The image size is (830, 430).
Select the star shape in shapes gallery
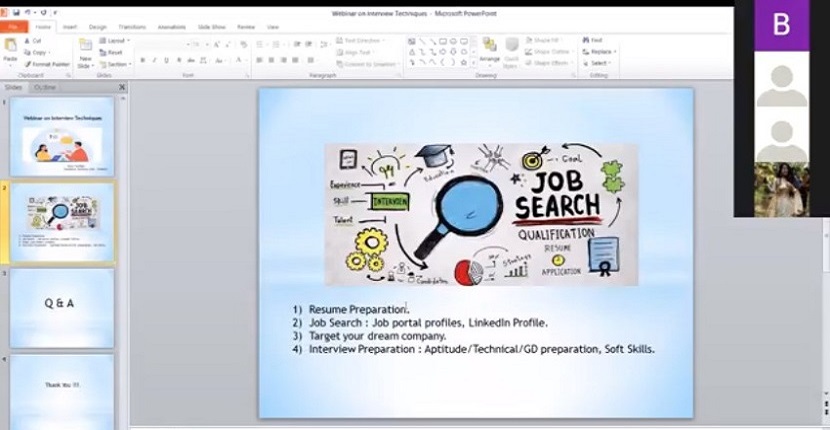pyautogui.click(x=464, y=62)
